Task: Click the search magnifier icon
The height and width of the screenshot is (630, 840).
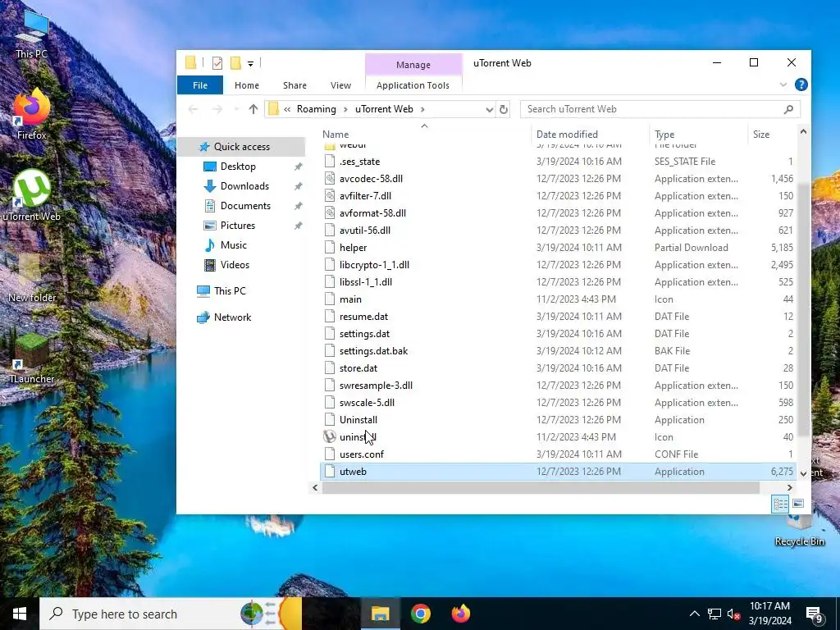Action: tap(788, 109)
